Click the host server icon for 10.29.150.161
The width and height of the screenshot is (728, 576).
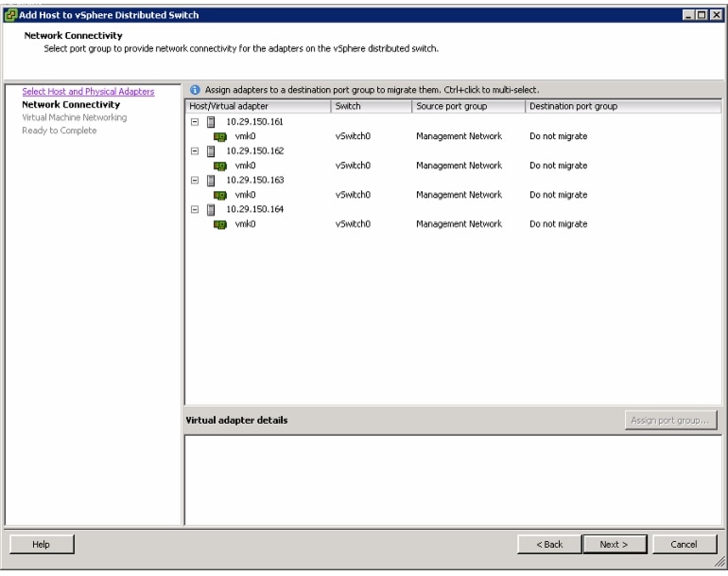[x=211, y=122]
